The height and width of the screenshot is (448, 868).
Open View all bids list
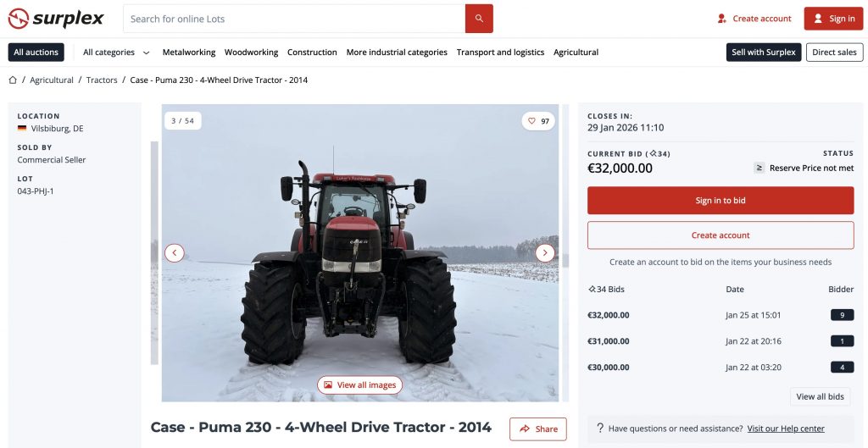pyautogui.click(x=820, y=396)
